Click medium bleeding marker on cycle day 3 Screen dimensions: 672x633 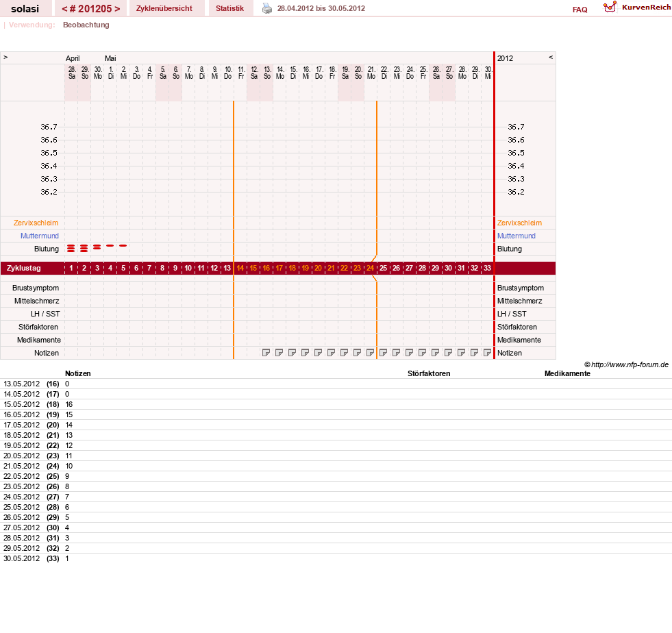pos(97,247)
